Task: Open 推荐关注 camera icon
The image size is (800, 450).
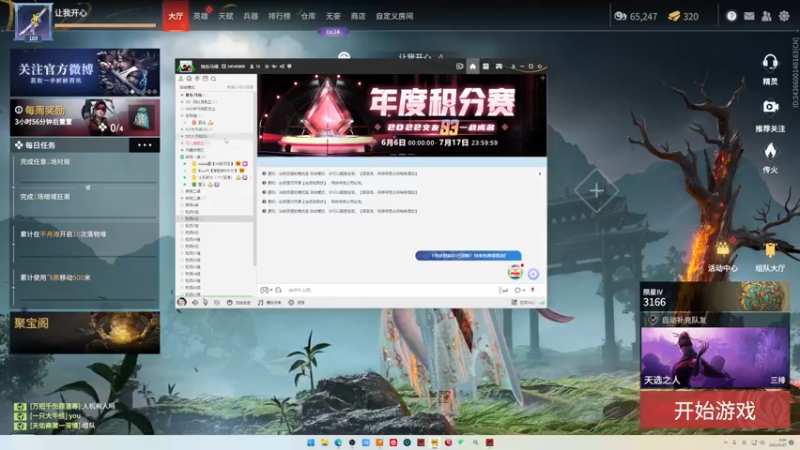Action: pyautogui.click(x=770, y=107)
